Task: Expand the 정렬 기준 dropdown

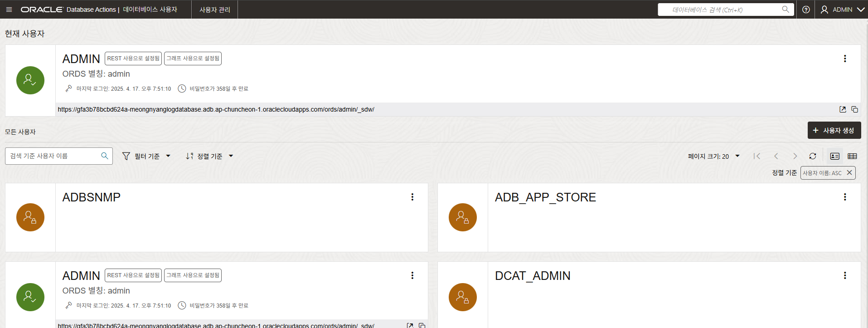Action: (209, 156)
